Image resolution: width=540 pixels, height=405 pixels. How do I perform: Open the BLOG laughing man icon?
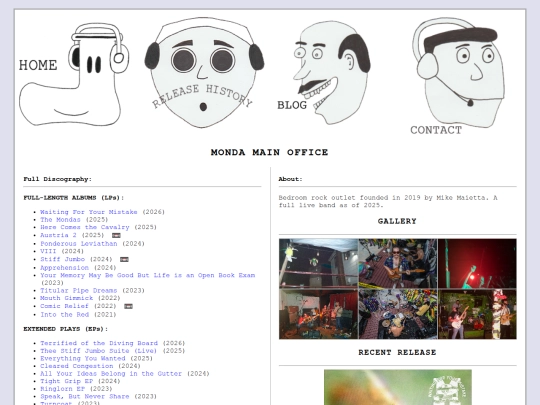click(x=324, y=72)
